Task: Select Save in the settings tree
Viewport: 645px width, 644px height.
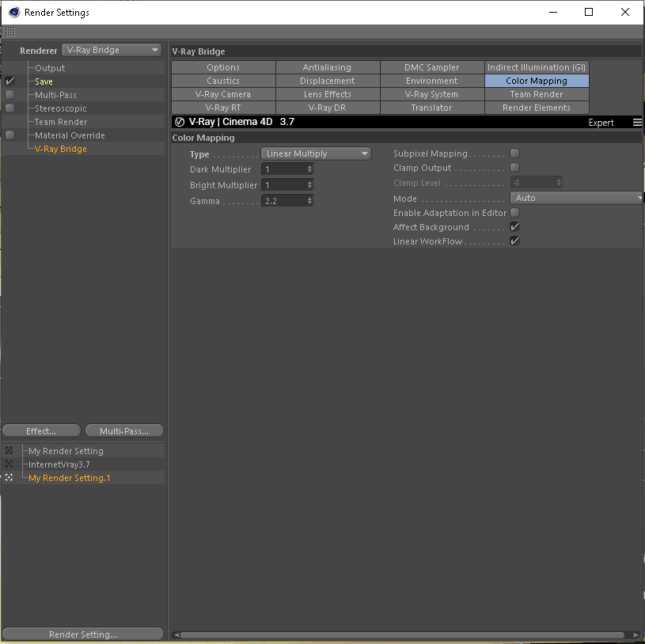Action: click(44, 81)
